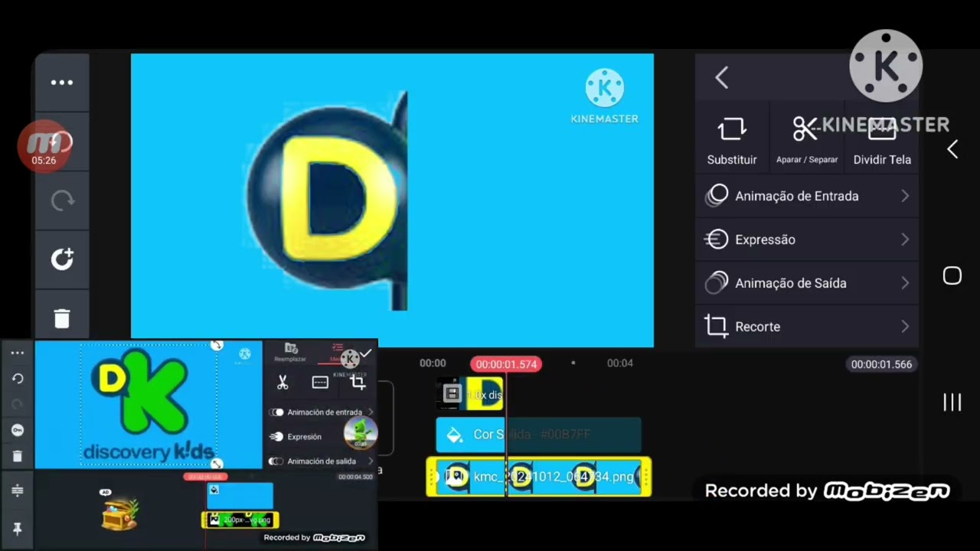Click the Recorte crop icon

point(716,327)
